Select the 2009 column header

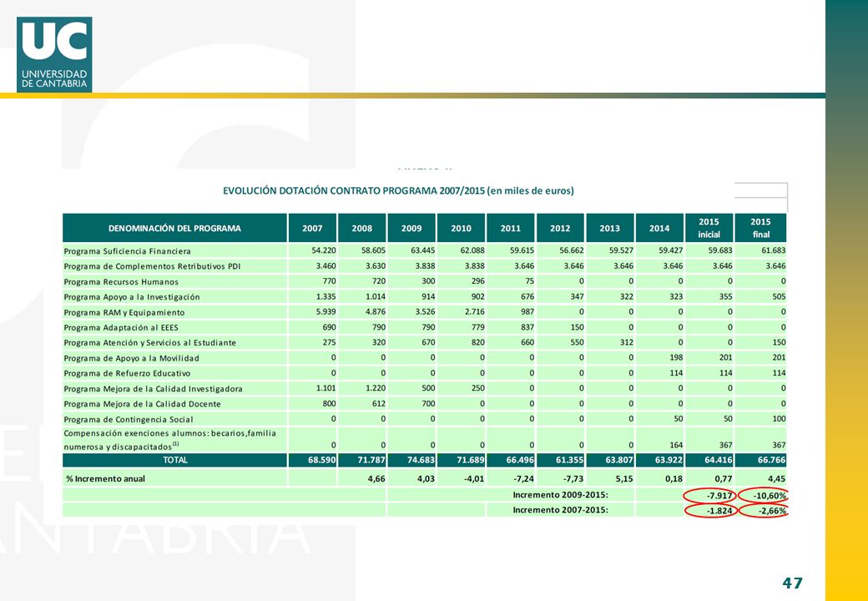[411, 228]
